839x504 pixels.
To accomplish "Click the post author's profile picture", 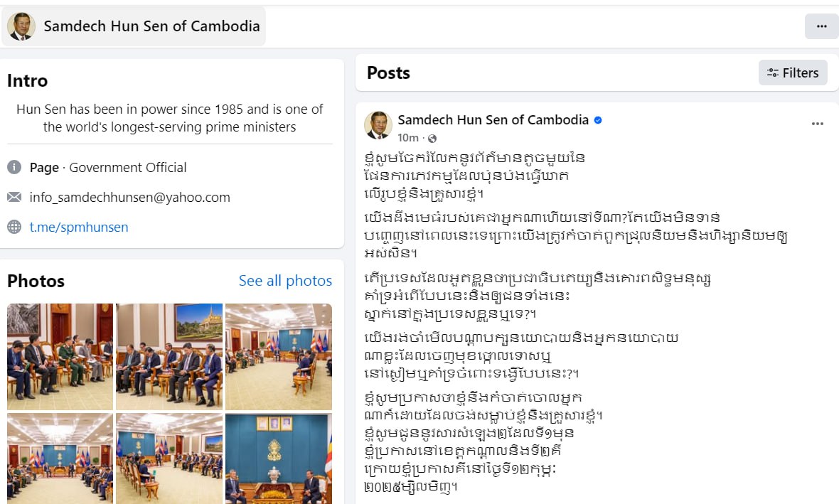I will 378,125.
